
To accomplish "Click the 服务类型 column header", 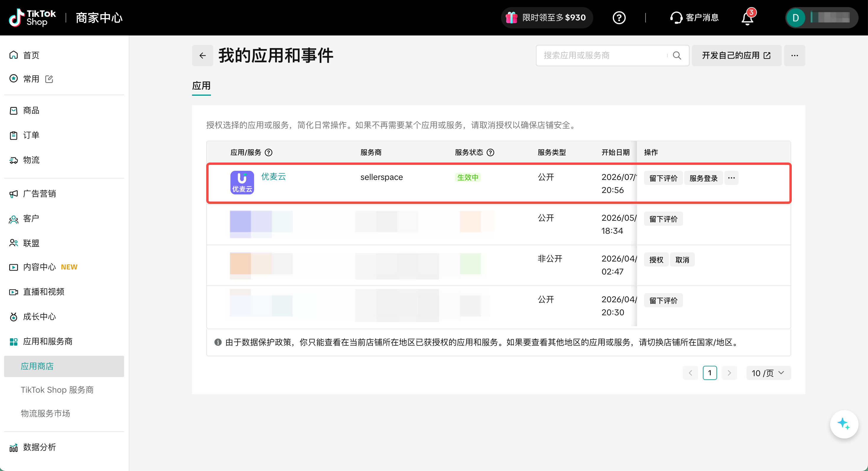I will [552, 152].
